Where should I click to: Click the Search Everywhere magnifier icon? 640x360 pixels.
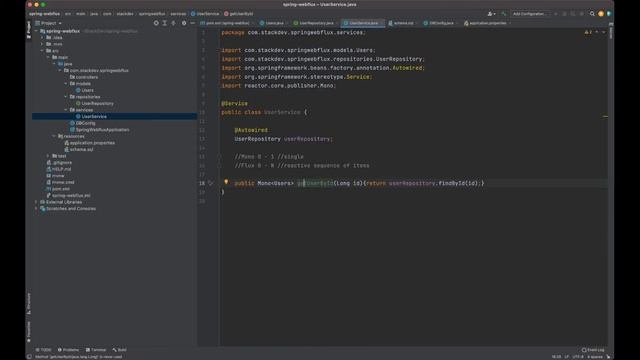click(592, 14)
